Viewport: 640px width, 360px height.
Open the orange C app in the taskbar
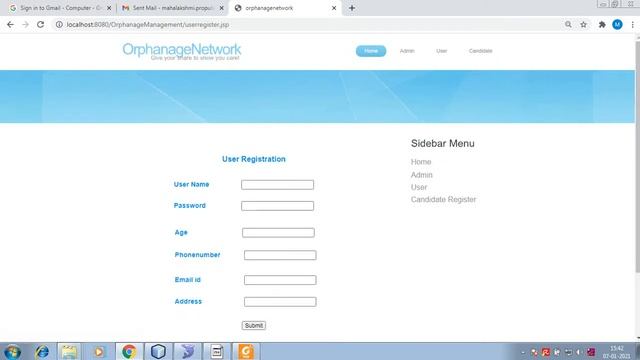click(246, 351)
